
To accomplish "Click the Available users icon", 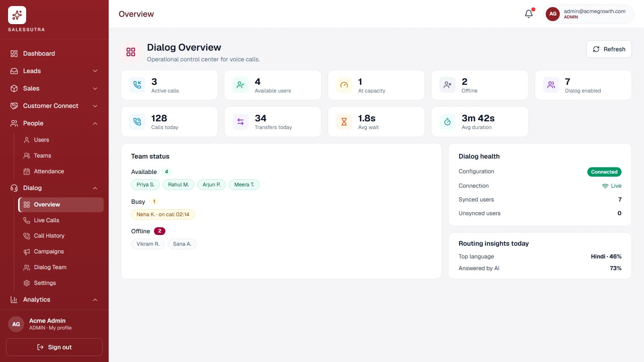I will (x=240, y=85).
